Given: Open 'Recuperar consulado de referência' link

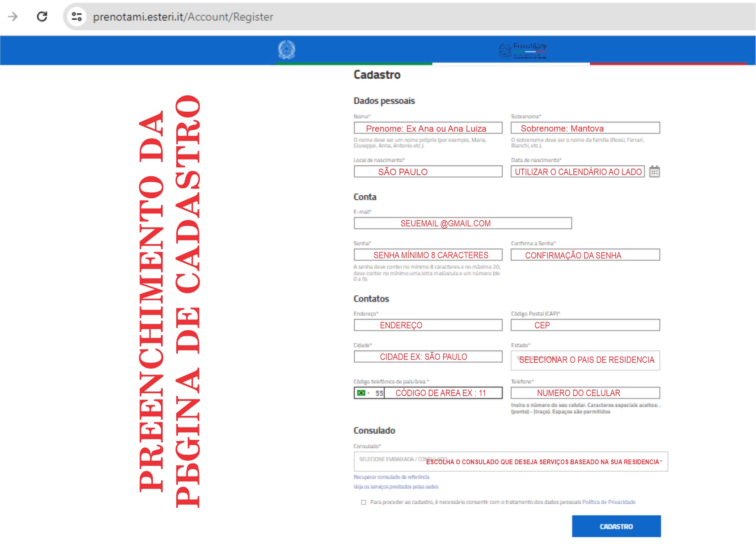Looking at the screenshot, I should [392, 477].
